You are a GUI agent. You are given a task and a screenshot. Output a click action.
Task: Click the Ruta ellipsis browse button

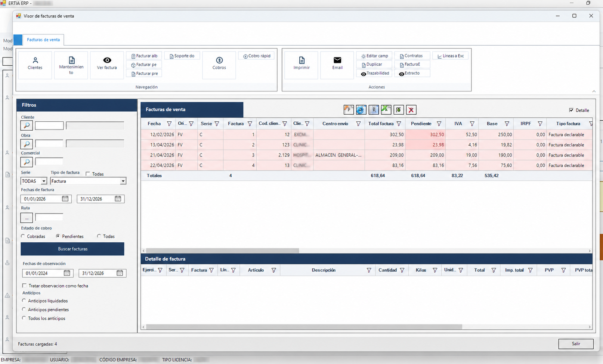27,217
